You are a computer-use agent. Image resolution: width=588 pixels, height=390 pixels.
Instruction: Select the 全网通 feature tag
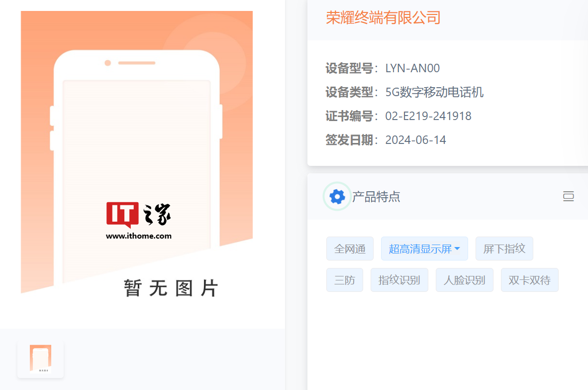(350, 249)
